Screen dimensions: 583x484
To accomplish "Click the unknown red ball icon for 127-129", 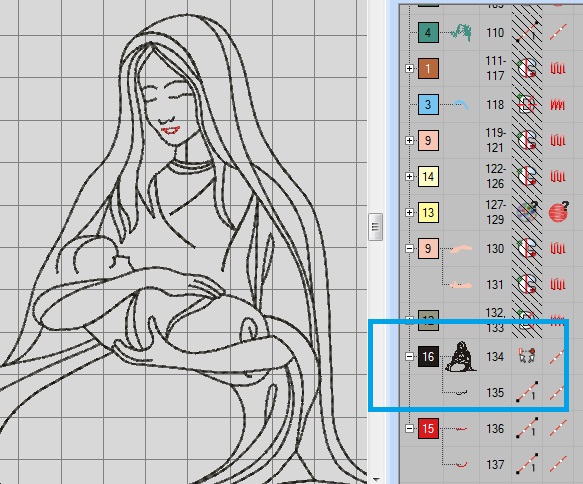I will pyautogui.click(x=558, y=212).
